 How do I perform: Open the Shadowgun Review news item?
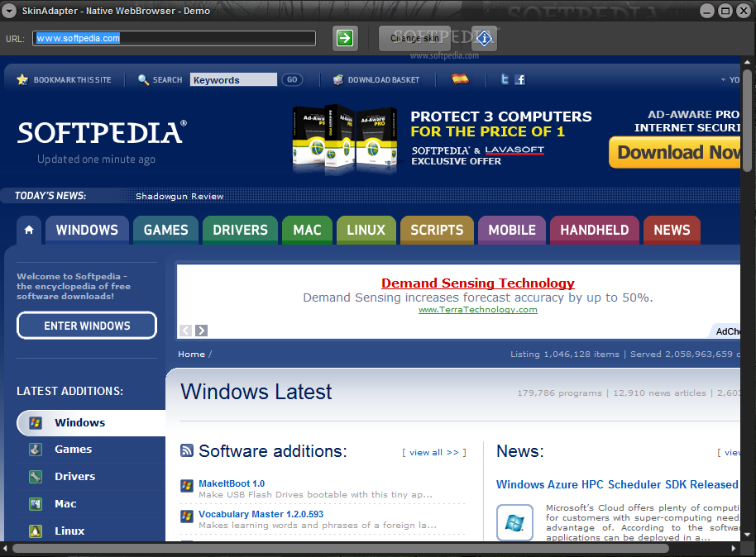pos(179,196)
